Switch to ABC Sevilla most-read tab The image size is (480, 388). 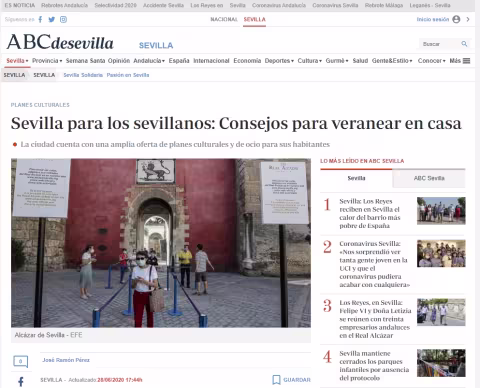point(429,178)
